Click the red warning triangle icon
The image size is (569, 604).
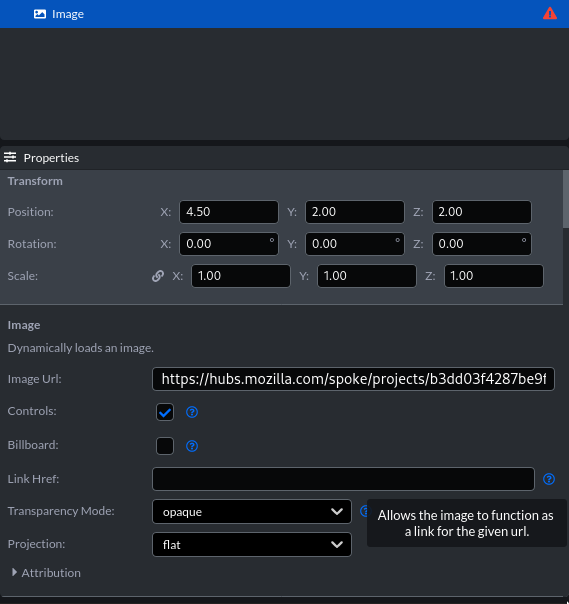coord(550,14)
